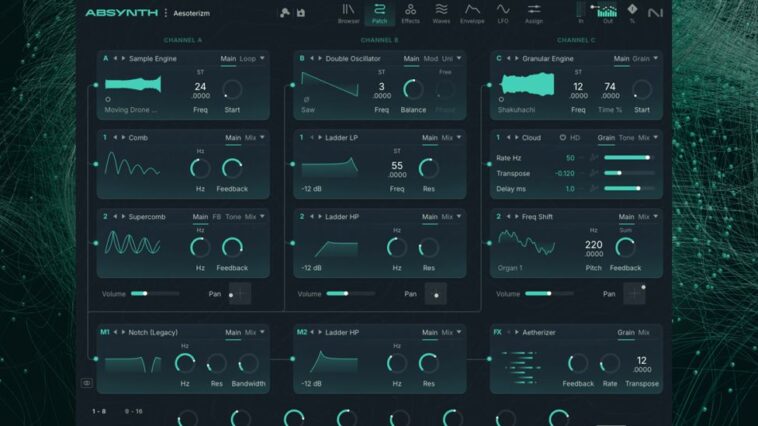Click the Moving Drone sample name
The image size is (758, 426).
[131, 110]
